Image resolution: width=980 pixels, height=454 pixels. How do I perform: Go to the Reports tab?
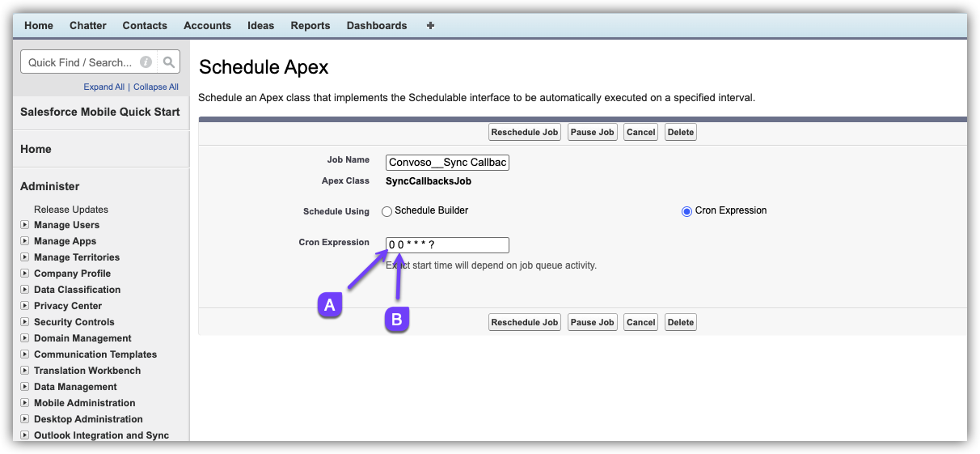310,26
